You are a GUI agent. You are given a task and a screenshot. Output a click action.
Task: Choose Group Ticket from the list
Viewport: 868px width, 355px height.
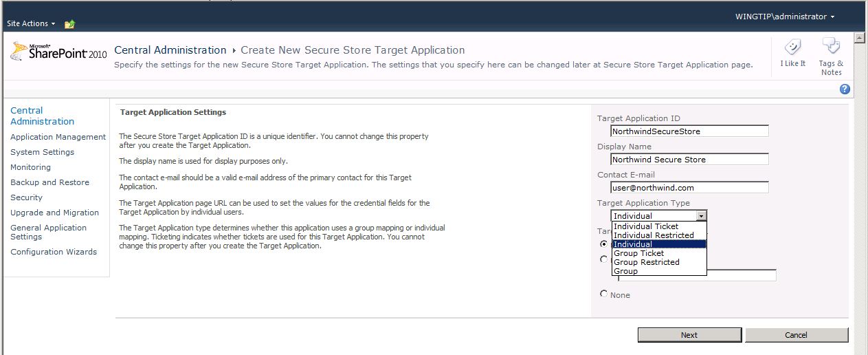pyautogui.click(x=658, y=253)
